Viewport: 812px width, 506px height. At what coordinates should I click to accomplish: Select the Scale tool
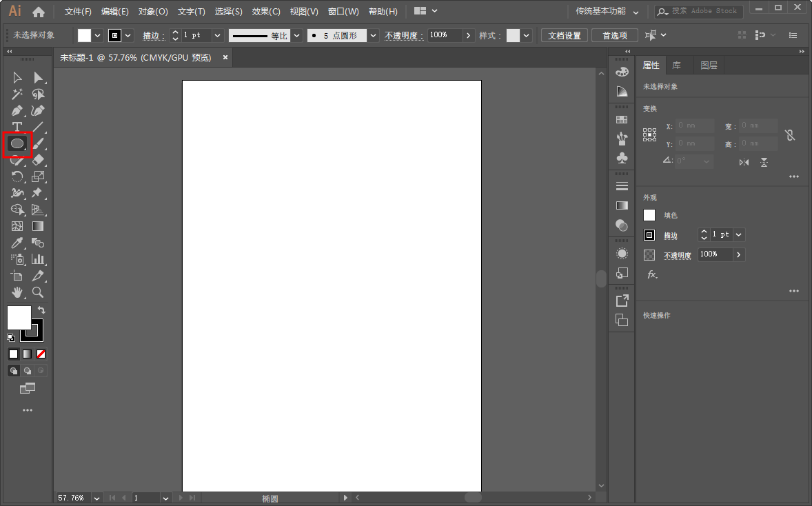click(38, 176)
